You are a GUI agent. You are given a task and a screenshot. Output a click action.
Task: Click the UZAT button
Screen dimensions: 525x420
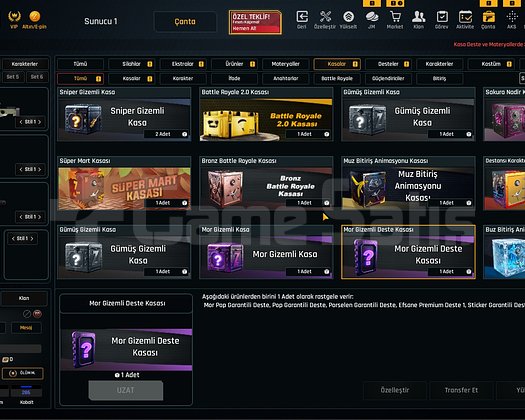pyautogui.click(x=126, y=390)
